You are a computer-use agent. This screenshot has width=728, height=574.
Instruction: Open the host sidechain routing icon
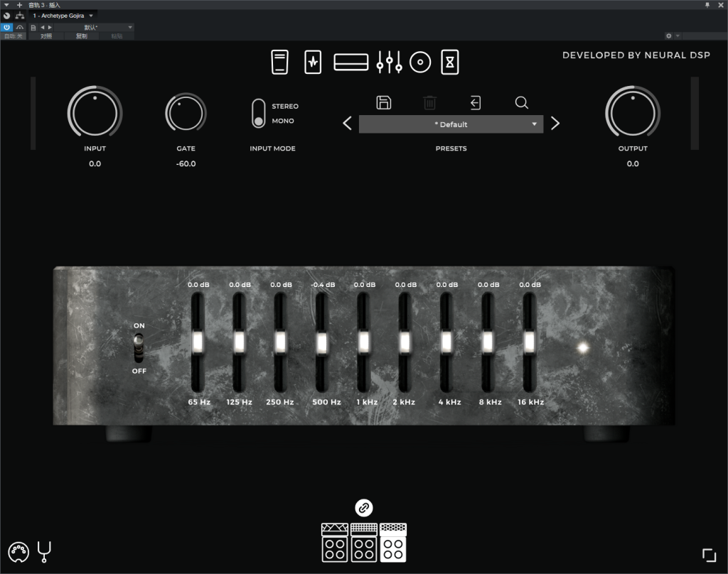(x=20, y=16)
